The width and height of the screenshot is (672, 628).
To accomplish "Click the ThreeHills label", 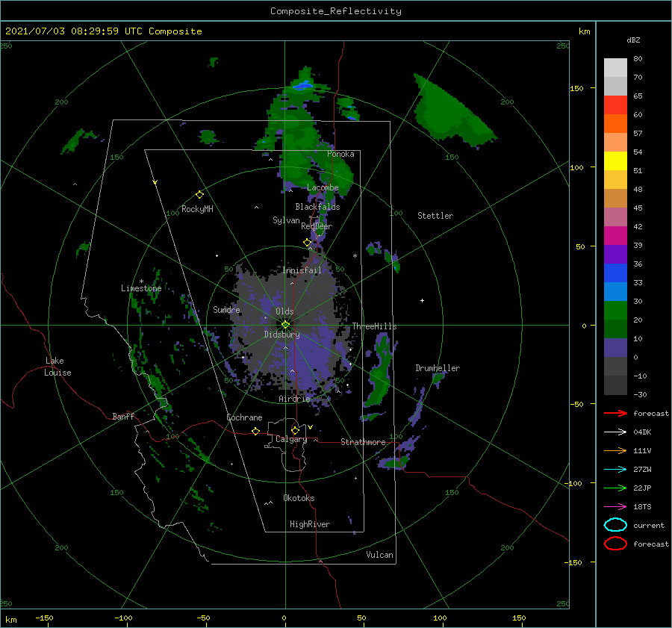I will pyautogui.click(x=374, y=326).
